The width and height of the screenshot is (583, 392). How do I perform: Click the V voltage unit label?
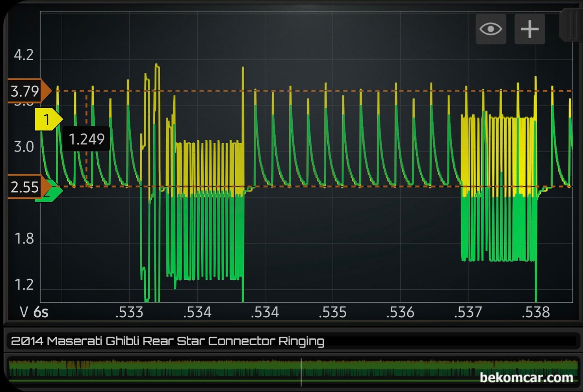tap(24, 312)
